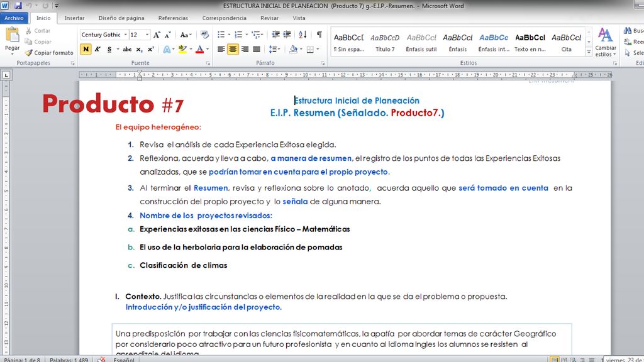This screenshot has width=644, height=362.
Task: Justify the paragraph text
Action: (x=257, y=49)
